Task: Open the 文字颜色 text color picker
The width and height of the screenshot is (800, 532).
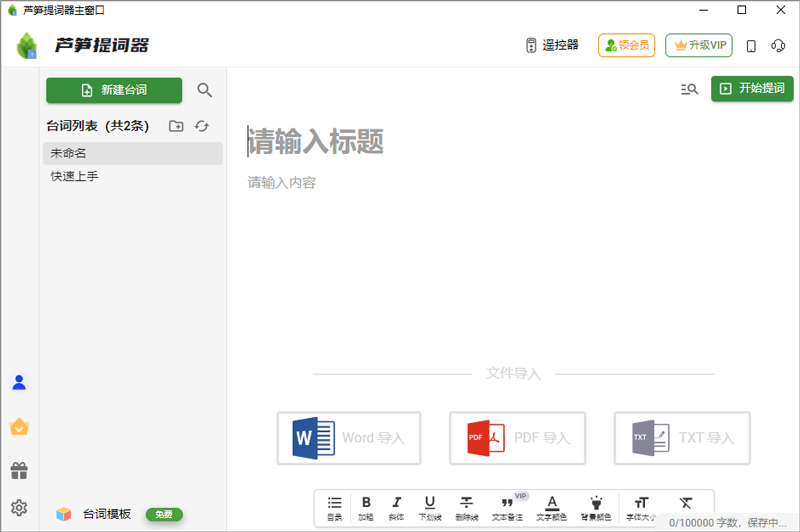Action: coord(552,508)
